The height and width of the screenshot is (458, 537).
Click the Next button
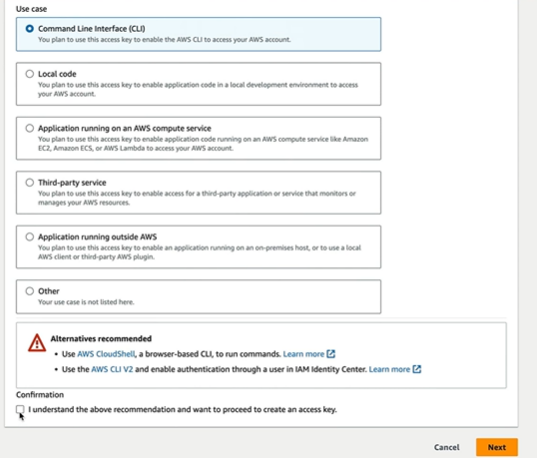(x=497, y=447)
